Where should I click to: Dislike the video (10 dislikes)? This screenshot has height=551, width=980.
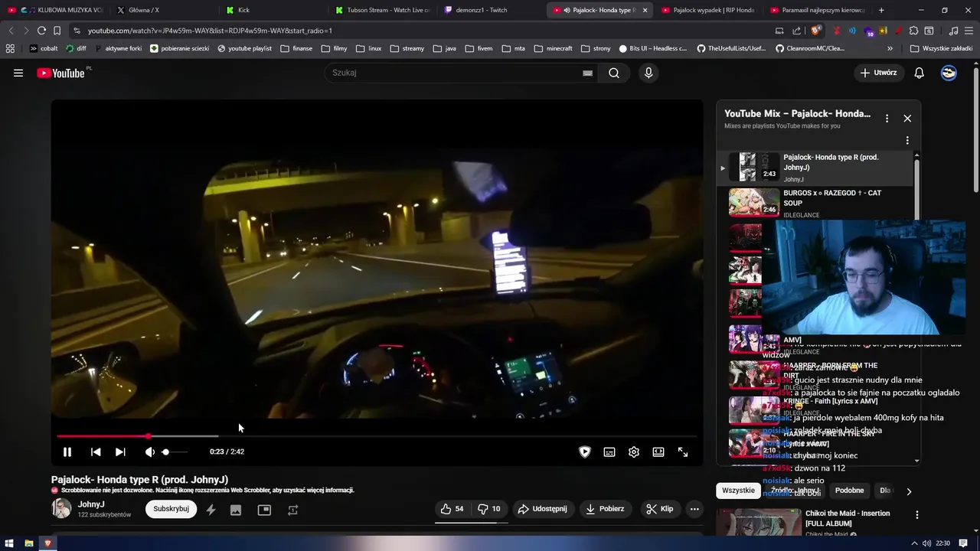coord(489,509)
